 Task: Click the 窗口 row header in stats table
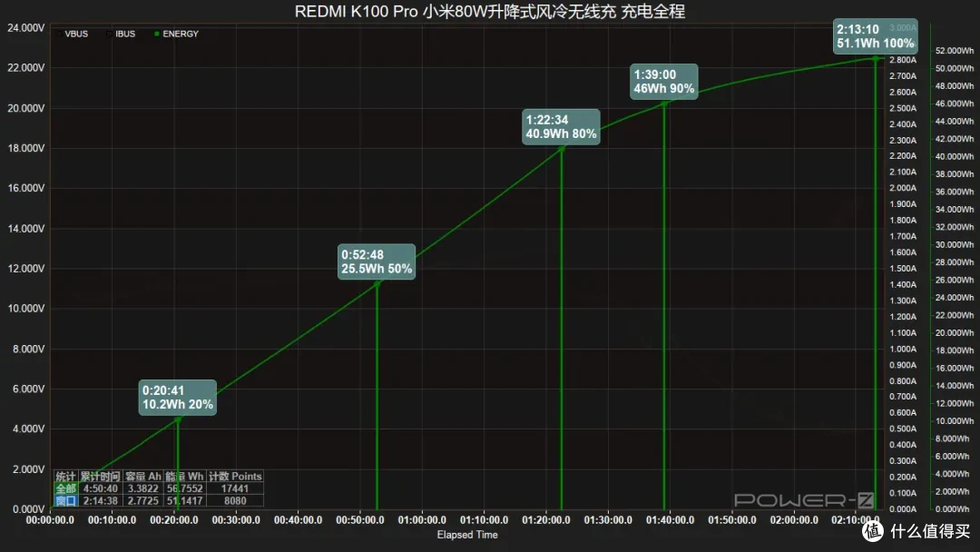tap(65, 501)
